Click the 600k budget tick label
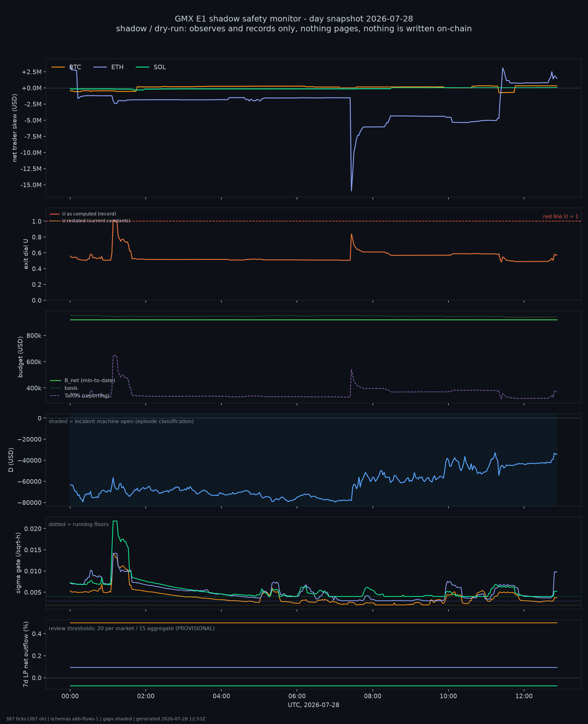The height and width of the screenshot is (724, 588). point(34,362)
